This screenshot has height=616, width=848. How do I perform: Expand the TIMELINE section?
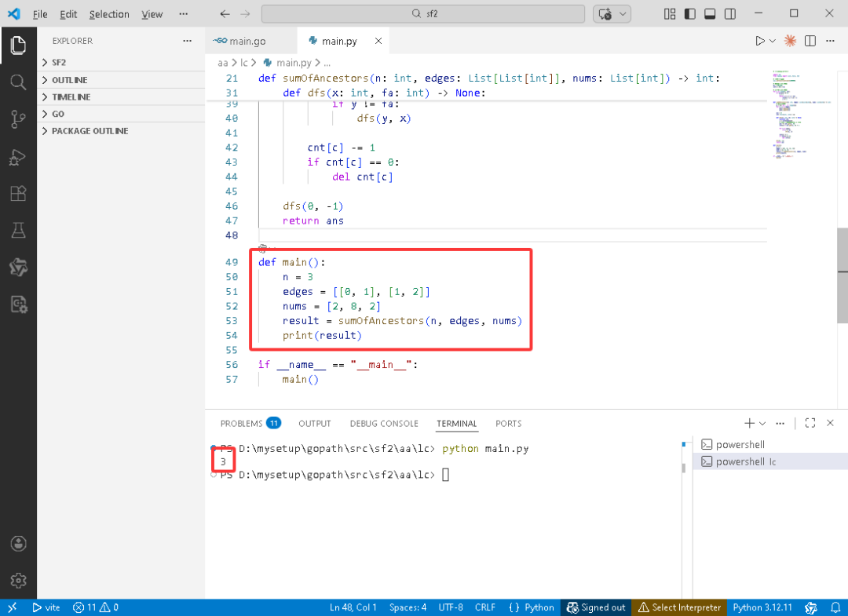pyautogui.click(x=121, y=97)
